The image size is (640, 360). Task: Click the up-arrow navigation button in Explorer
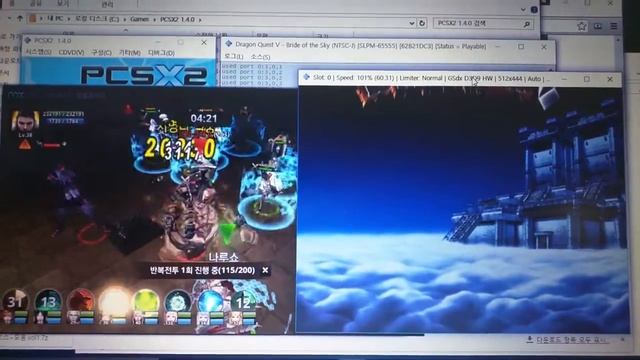click(x=20, y=18)
